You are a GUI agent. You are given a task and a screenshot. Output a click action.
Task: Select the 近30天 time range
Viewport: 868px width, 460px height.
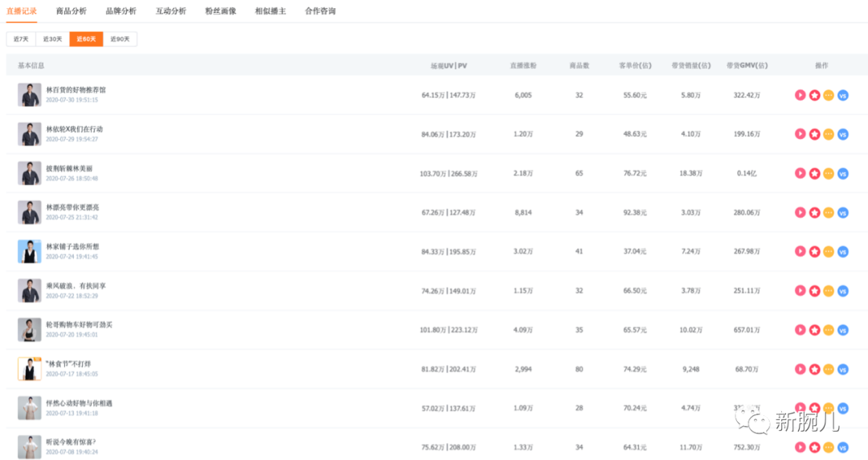click(x=52, y=39)
